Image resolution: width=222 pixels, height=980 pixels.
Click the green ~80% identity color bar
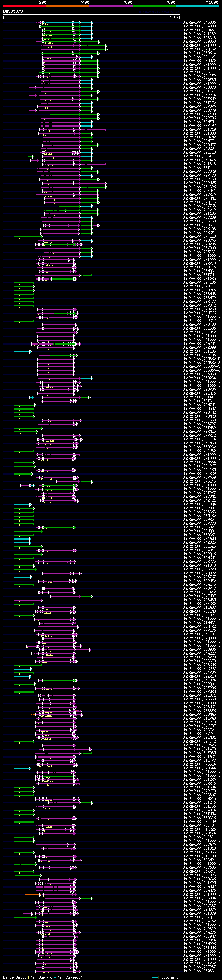154,6
